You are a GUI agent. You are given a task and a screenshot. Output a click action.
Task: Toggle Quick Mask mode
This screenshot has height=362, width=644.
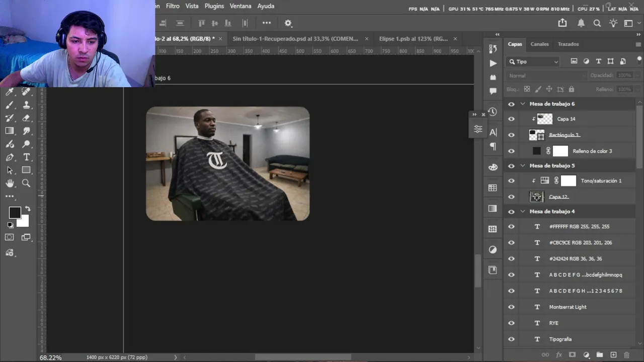click(10, 237)
